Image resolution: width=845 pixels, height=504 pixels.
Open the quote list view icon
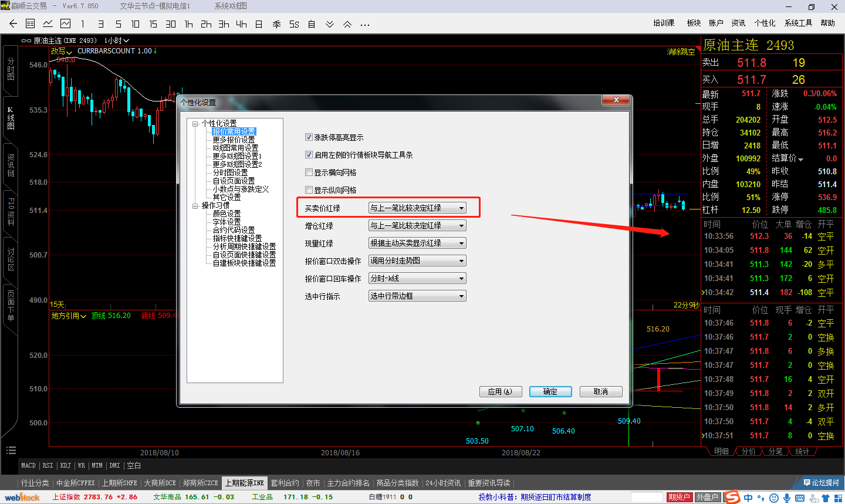(31, 24)
